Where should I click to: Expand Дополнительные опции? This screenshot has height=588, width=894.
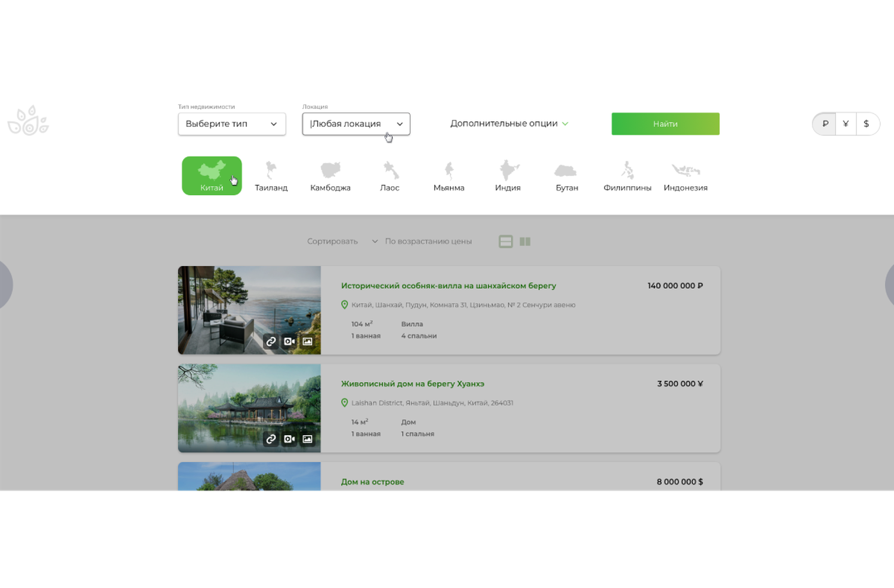509,123
